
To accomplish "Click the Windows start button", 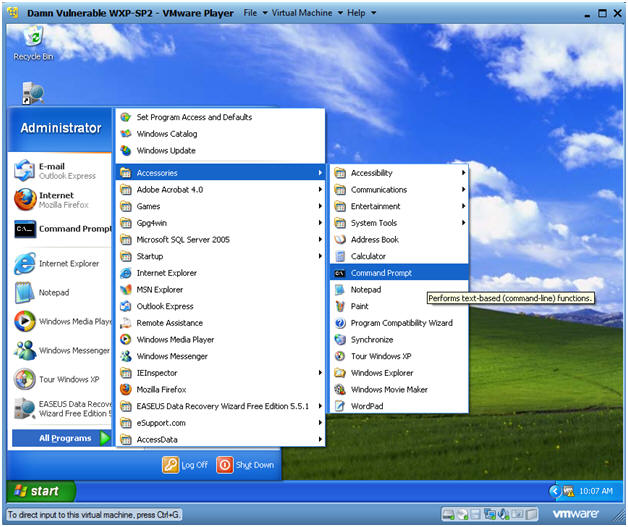I will [x=40, y=491].
